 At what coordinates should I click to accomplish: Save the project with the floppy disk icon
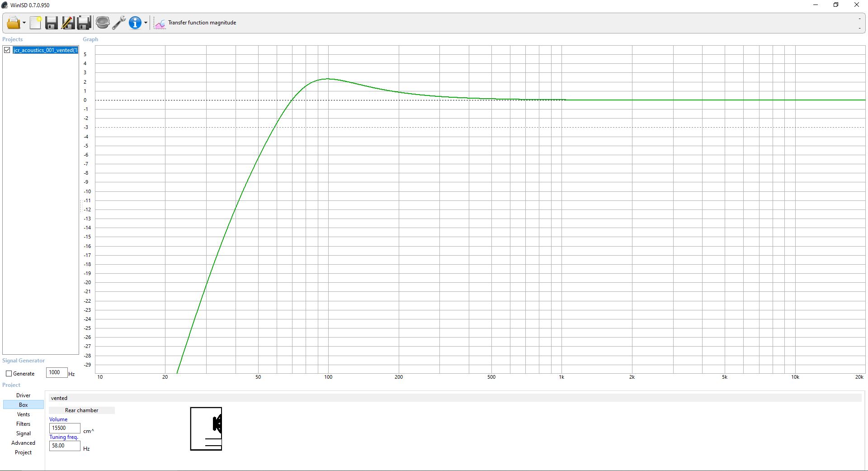(52, 23)
